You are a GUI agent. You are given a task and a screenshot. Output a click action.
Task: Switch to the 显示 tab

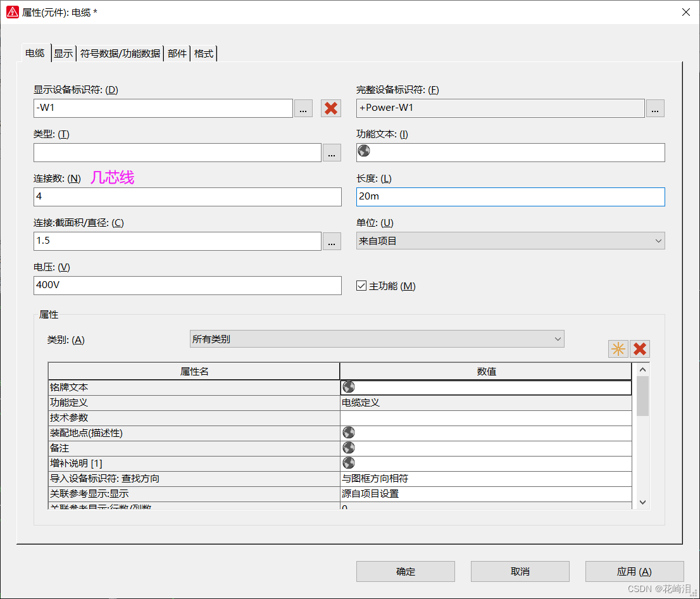[x=63, y=54]
